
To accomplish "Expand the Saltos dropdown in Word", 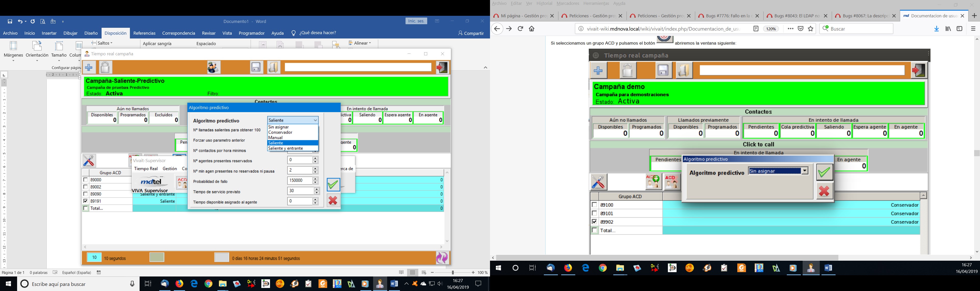I will 102,43.
